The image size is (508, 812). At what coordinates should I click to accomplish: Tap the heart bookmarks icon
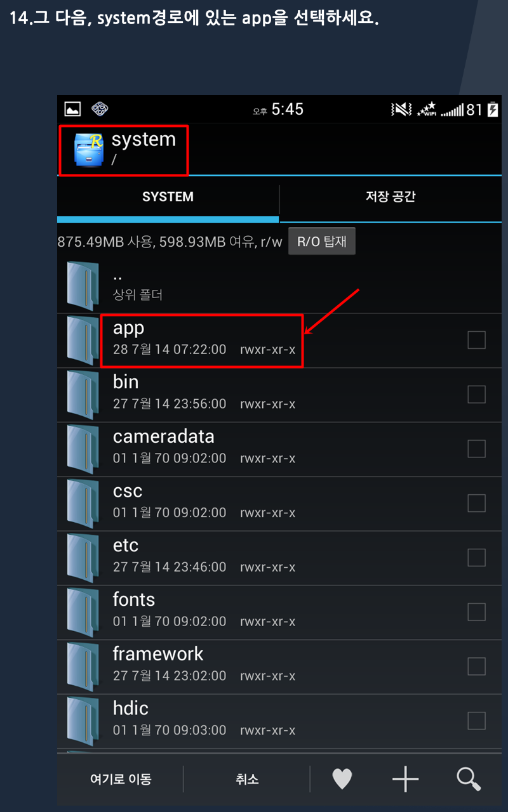click(342, 779)
